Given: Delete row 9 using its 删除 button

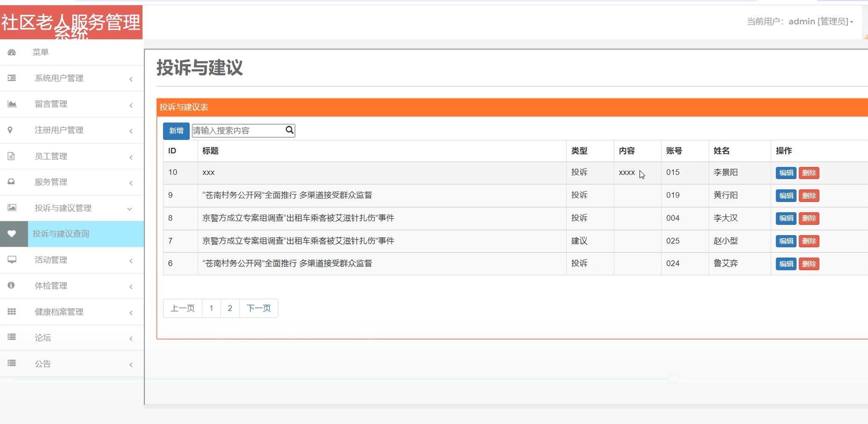Looking at the screenshot, I should coord(809,195).
